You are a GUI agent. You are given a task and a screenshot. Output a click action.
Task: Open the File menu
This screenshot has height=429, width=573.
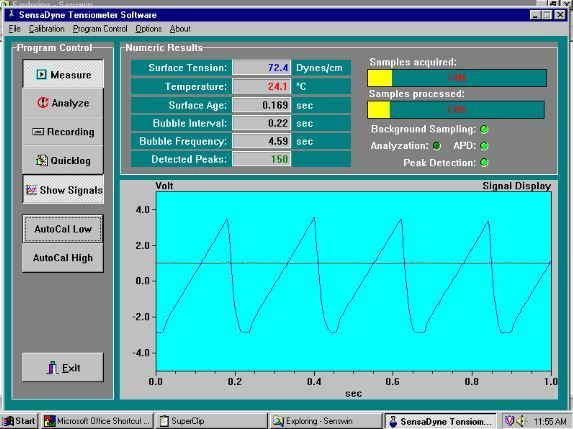[15, 29]
